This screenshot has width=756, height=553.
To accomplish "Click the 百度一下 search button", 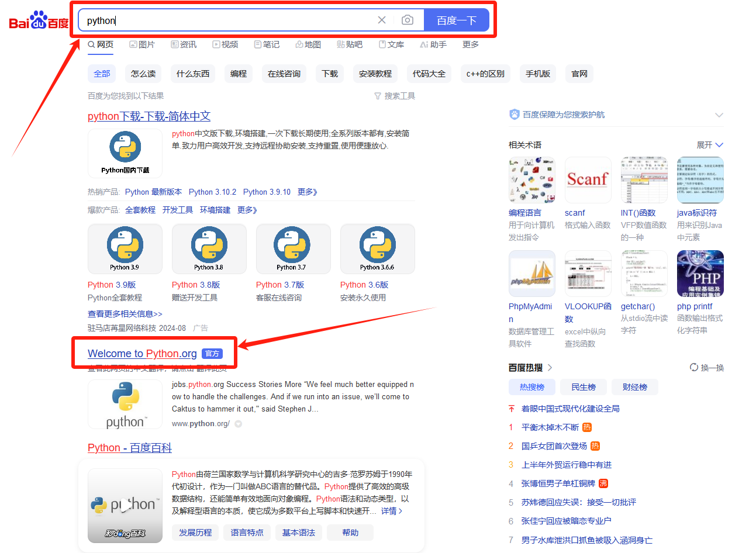I will pos(457,20).
